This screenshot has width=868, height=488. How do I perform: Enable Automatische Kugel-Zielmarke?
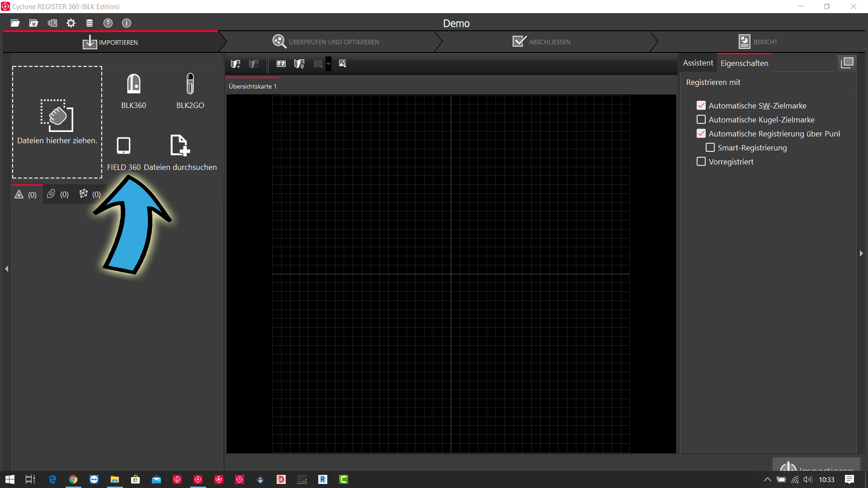[701, 119]
